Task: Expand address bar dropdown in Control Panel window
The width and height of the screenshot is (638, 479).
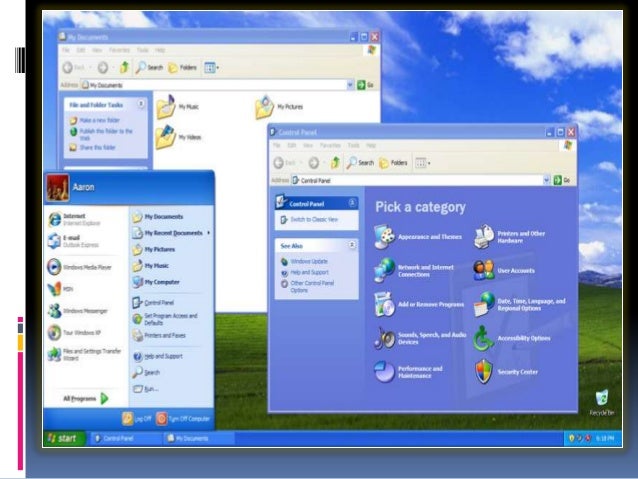Action: click(546, 180)
